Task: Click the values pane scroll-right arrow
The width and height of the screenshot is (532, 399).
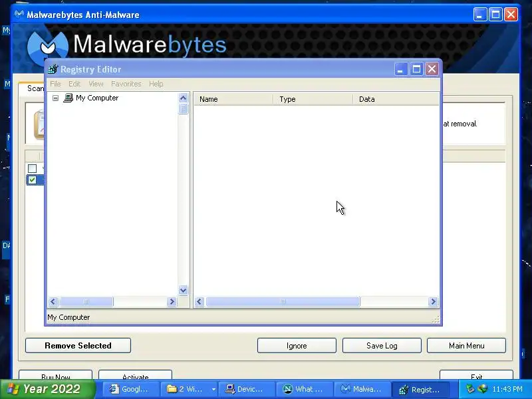Action: point(433,302)
